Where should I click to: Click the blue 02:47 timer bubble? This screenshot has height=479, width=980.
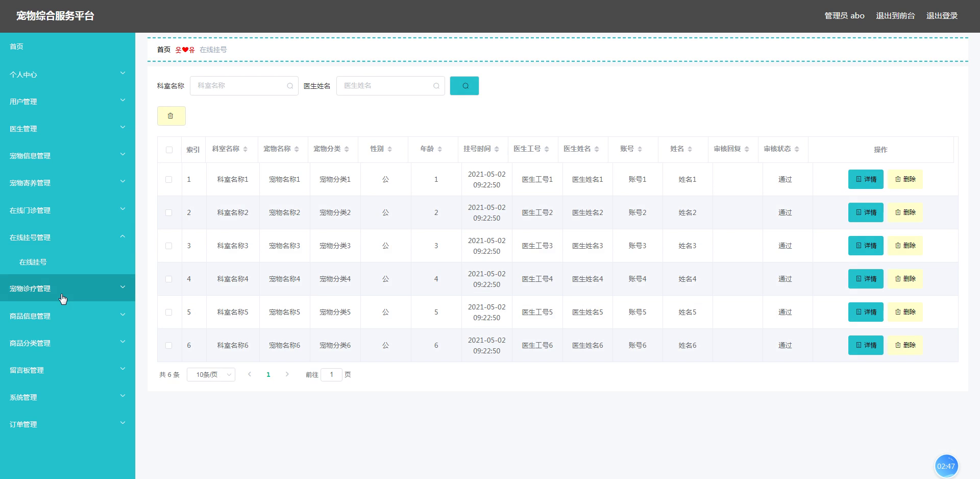(946, 466)
